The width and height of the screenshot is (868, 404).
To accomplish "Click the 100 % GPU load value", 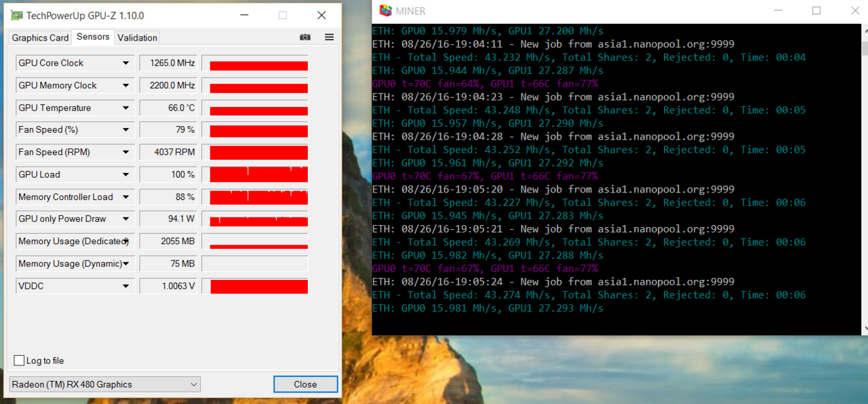I will click(x=168, y=174).
